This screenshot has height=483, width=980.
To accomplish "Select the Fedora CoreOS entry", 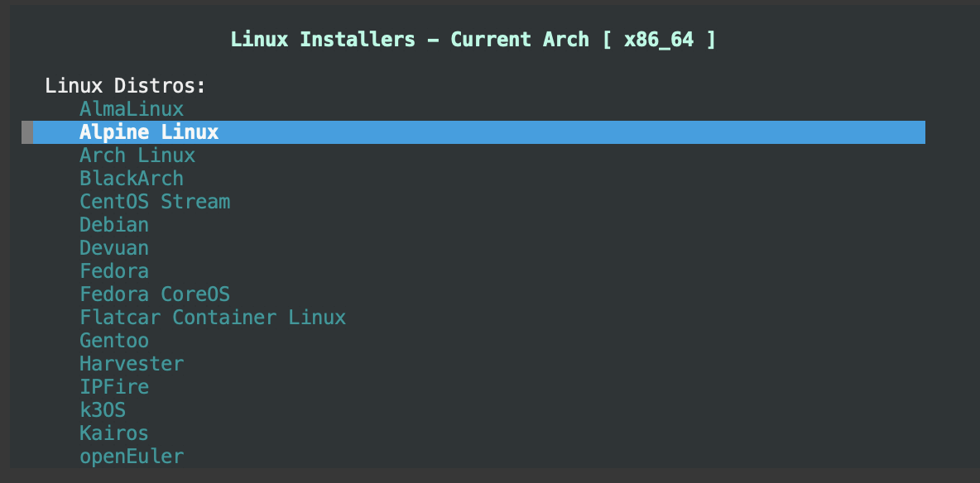I will (155, 294).
